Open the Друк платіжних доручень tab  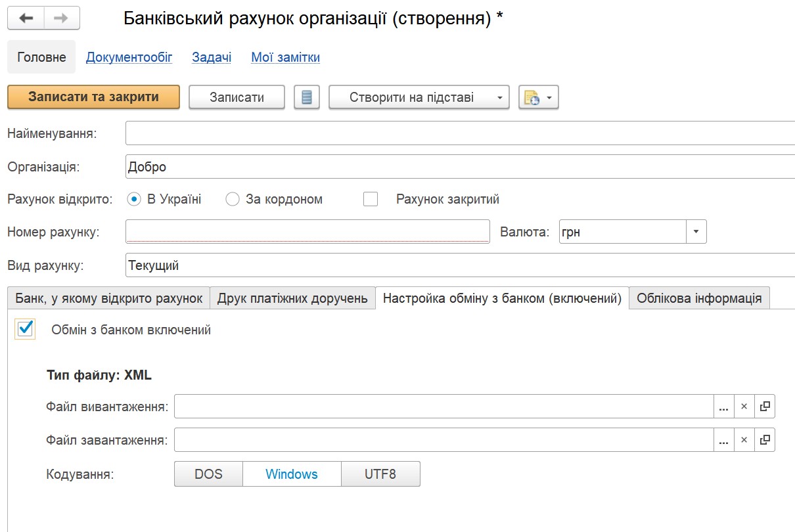[x=292, y=298]
